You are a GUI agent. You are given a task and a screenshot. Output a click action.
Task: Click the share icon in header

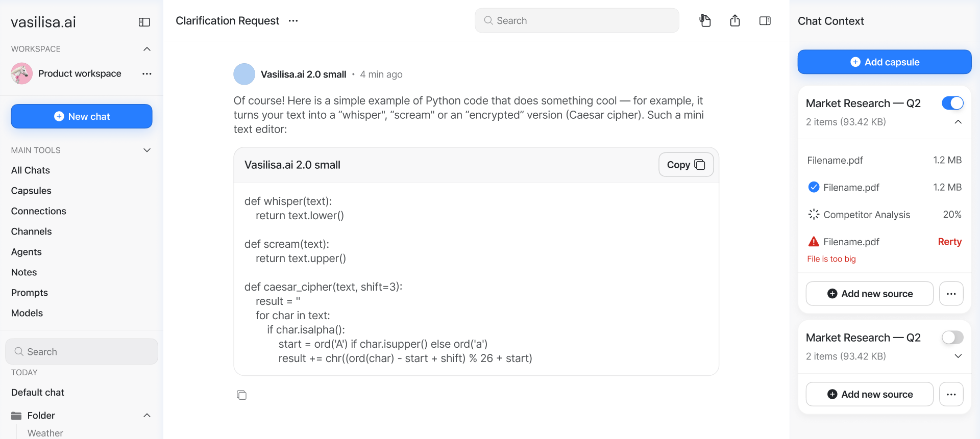coord(735,21)
